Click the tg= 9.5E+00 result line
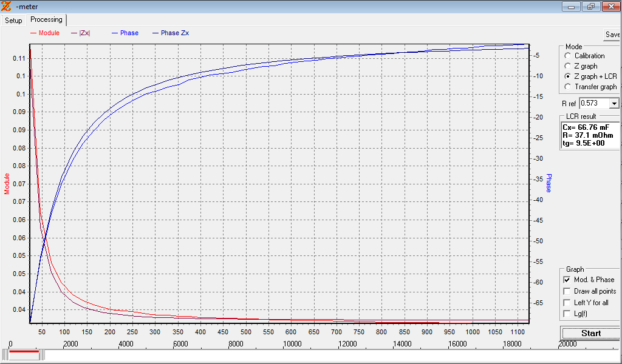 [584, 143]
